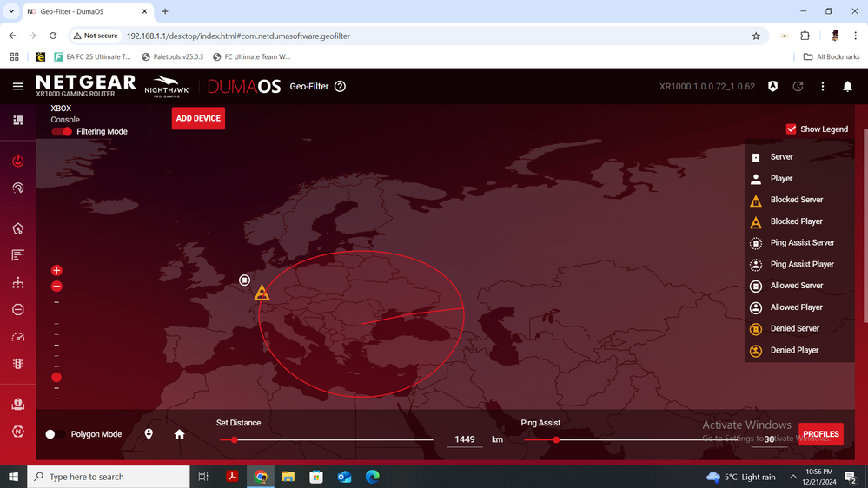Click the Denied Server legend entry
Screen dimensions: 868x488
(784, 328)
